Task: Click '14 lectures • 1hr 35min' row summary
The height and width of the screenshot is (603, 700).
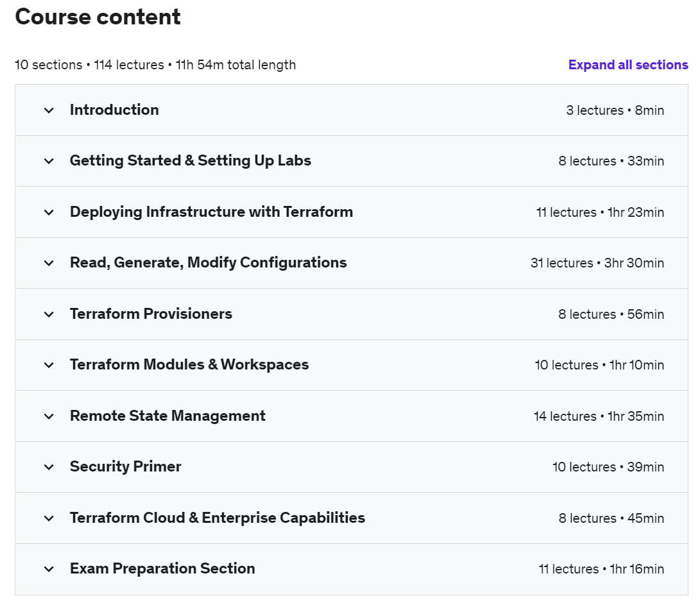Action: tap(598, 416)
